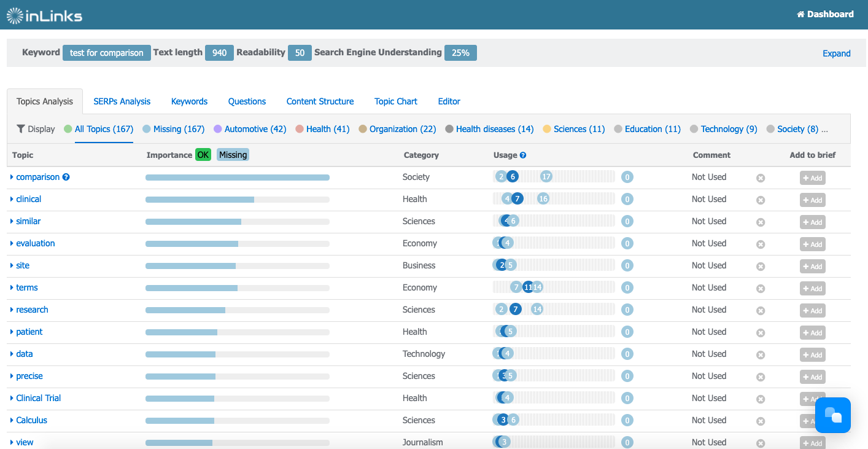Toggle the OK importance filter
The height and width of the screenshot is (449, 868).
click(203, 155)
